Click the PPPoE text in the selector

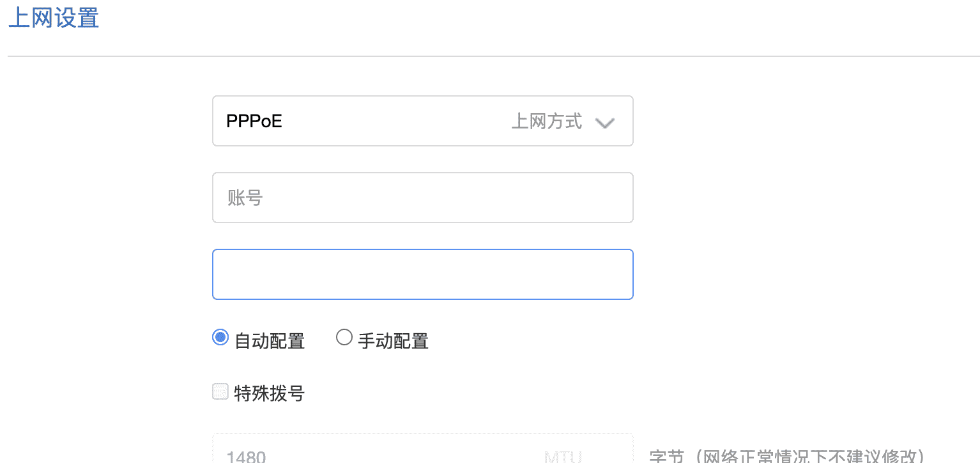254,122
